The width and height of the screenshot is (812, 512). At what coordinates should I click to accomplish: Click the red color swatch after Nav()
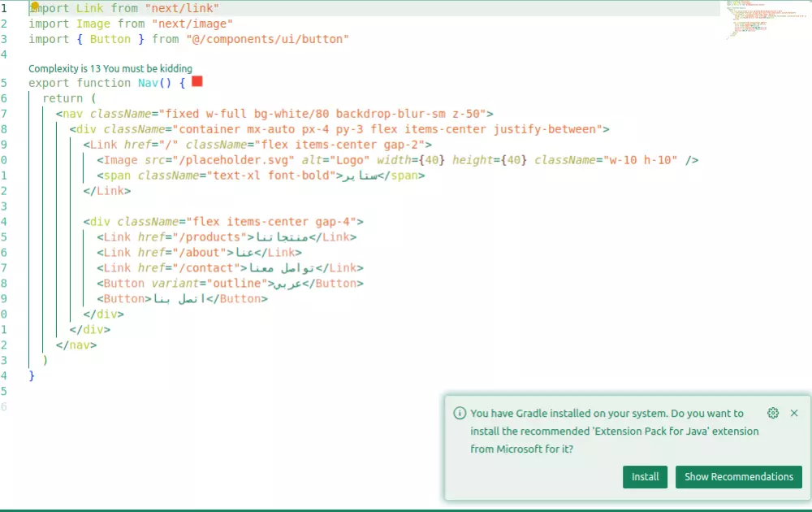(197, 82)
